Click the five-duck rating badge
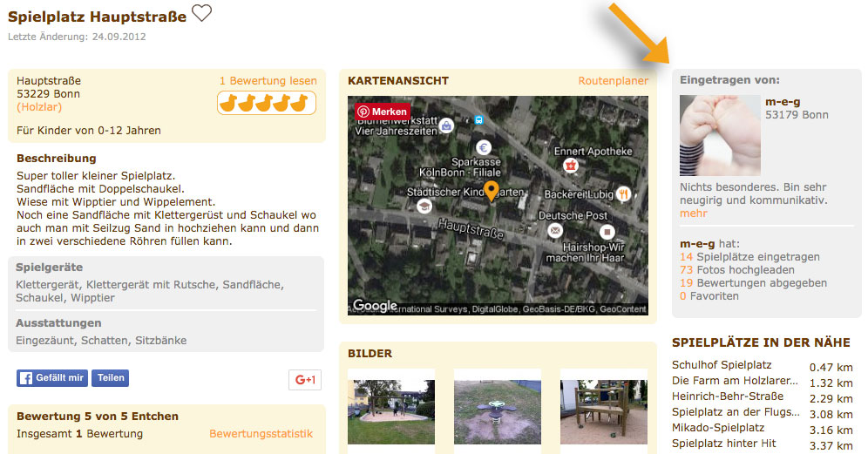868x454 pixels. (x=267, y=103)
